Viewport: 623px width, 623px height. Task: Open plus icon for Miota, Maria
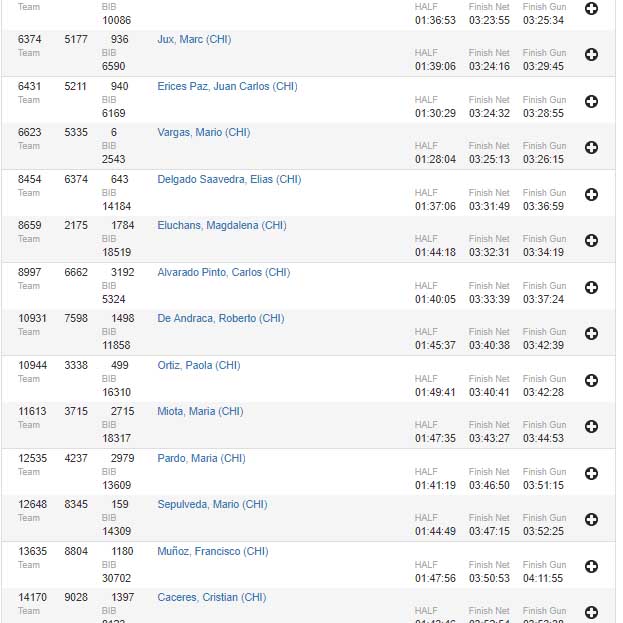pos(591,426)
